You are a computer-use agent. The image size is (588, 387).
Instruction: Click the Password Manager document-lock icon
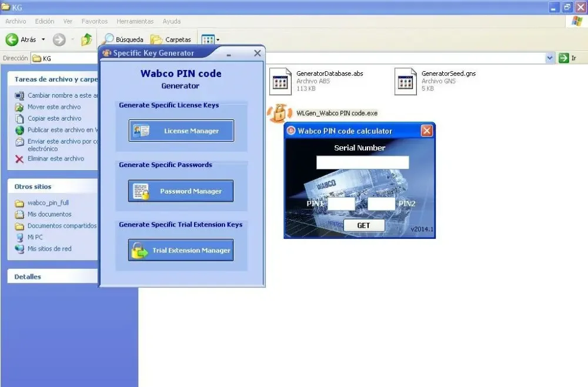pos(141,191)
